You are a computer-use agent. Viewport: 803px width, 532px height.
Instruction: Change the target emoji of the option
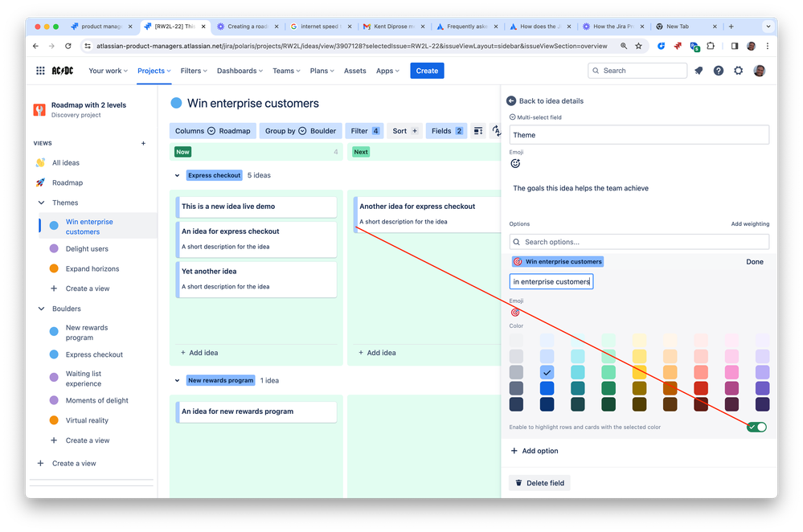(515, 313)
